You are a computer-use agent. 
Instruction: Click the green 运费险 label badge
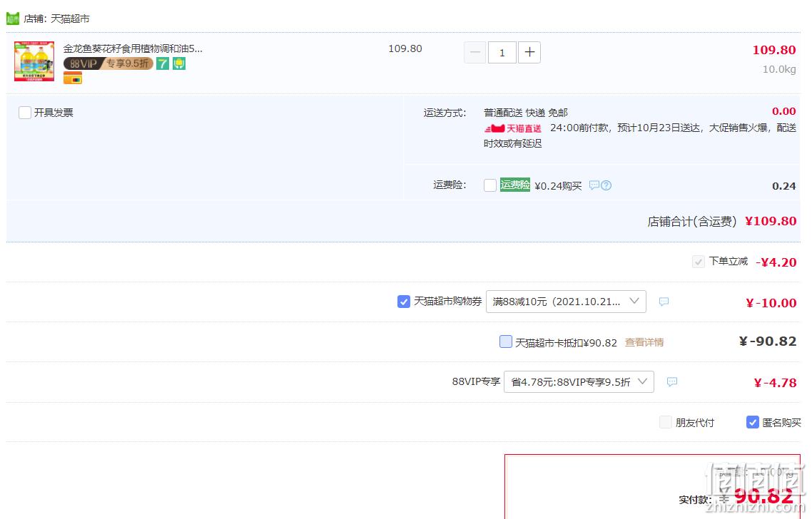coord(514,185)
